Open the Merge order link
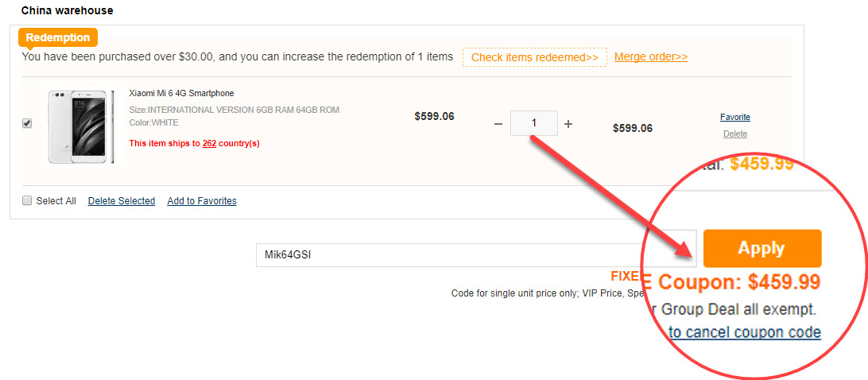 (x=651, y=57)
